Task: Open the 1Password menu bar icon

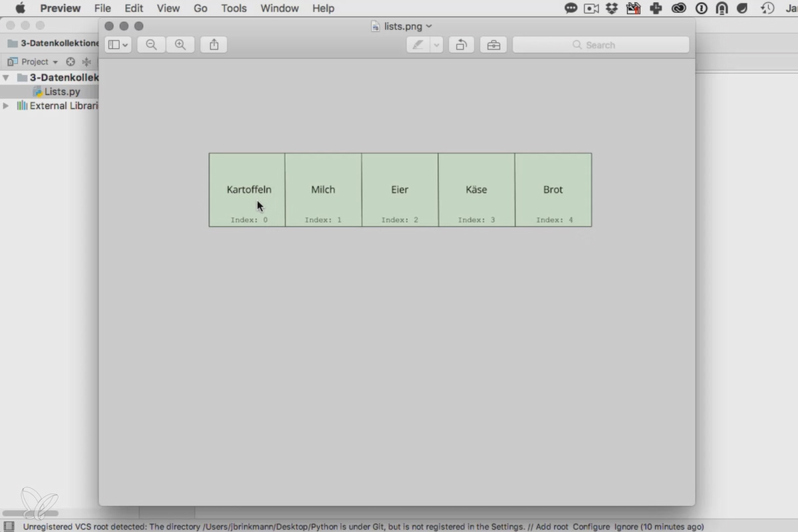Action: click(701, 8)
